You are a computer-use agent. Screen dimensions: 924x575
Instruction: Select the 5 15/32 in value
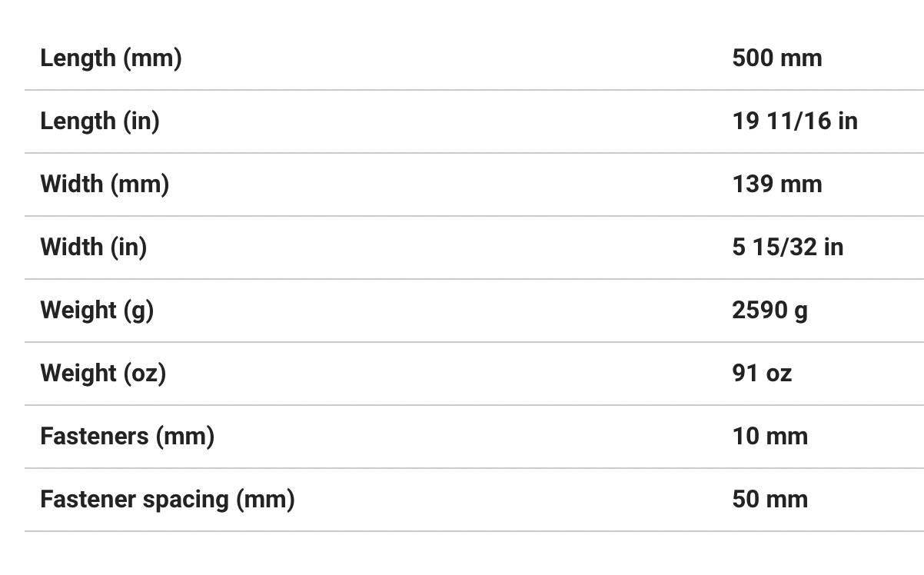787,248
